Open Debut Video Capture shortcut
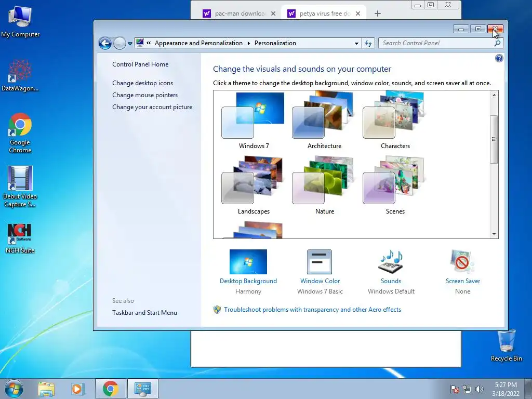This screenshot has height=399, width=532. click(20, 187)
